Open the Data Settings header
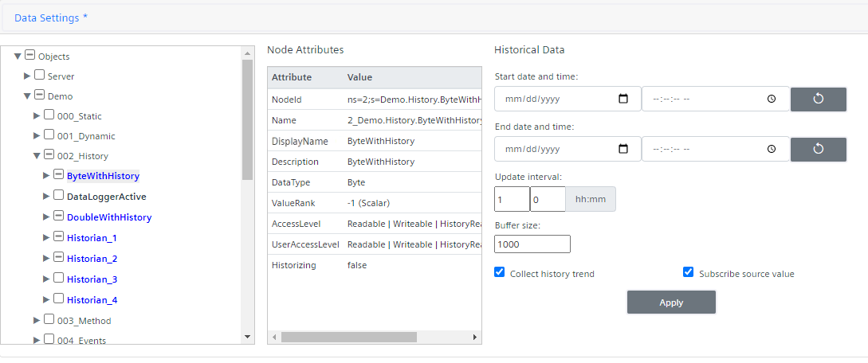 click(51, 18)
